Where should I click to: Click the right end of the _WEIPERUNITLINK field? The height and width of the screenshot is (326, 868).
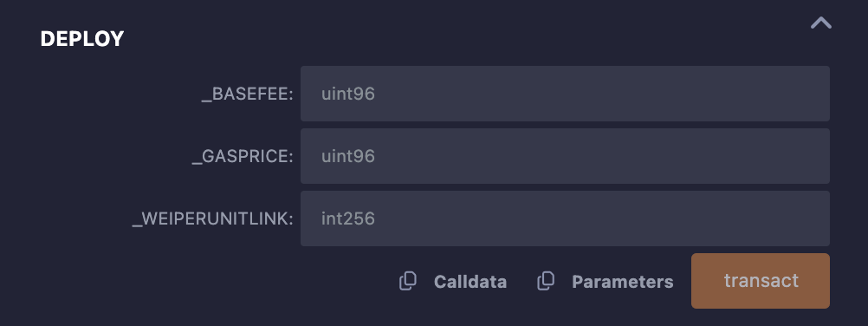click(x=813, y=218)
